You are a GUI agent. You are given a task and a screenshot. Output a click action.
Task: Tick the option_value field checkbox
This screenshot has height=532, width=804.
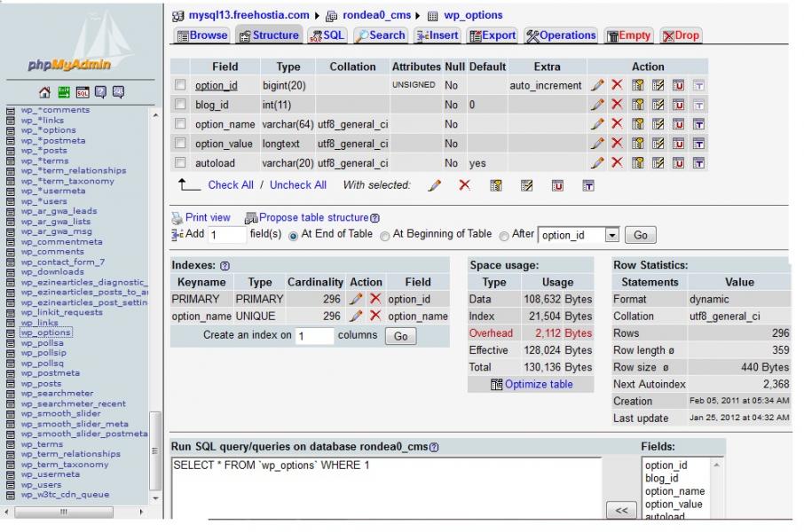click(180, 143)
